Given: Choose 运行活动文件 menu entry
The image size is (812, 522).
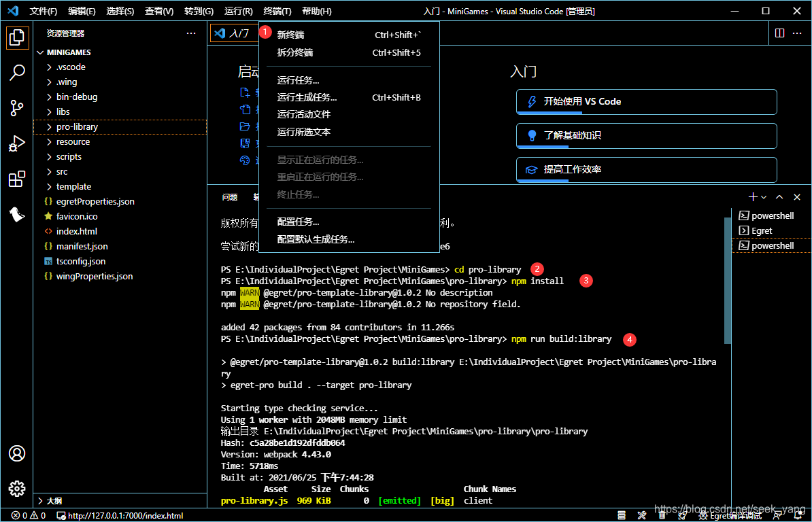Looking at the screenshot, I should 349,114.
